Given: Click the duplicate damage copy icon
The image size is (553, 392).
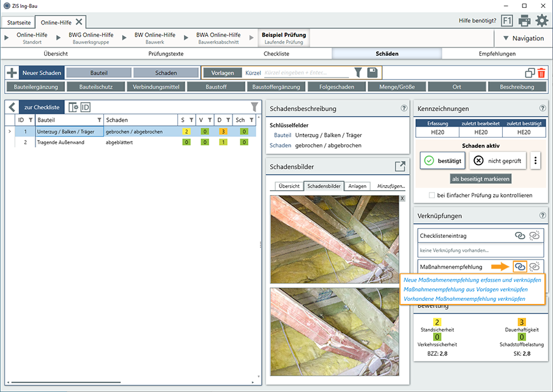Looking at the screenshot, I should [530, 73].
